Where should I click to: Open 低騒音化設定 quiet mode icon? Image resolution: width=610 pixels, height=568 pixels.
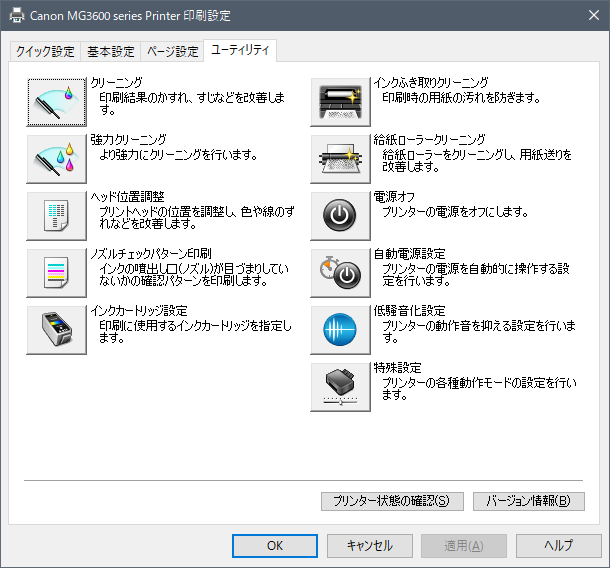(x=340, y=330)
